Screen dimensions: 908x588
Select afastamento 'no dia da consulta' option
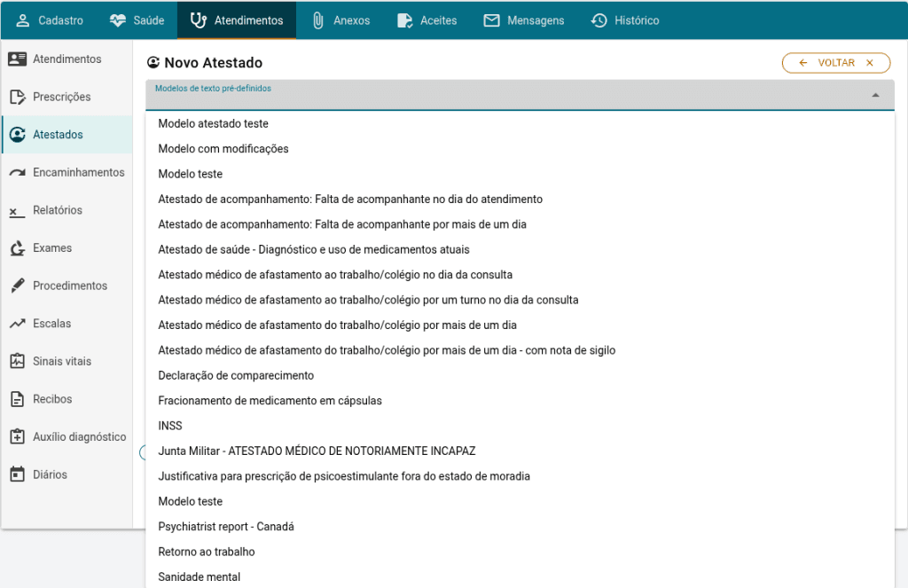[x=520, y=275]
